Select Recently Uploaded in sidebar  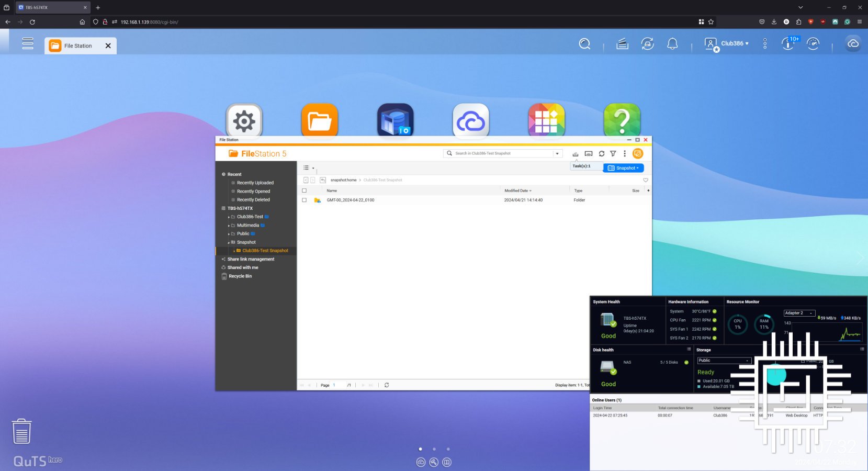[x=255, y=183]
